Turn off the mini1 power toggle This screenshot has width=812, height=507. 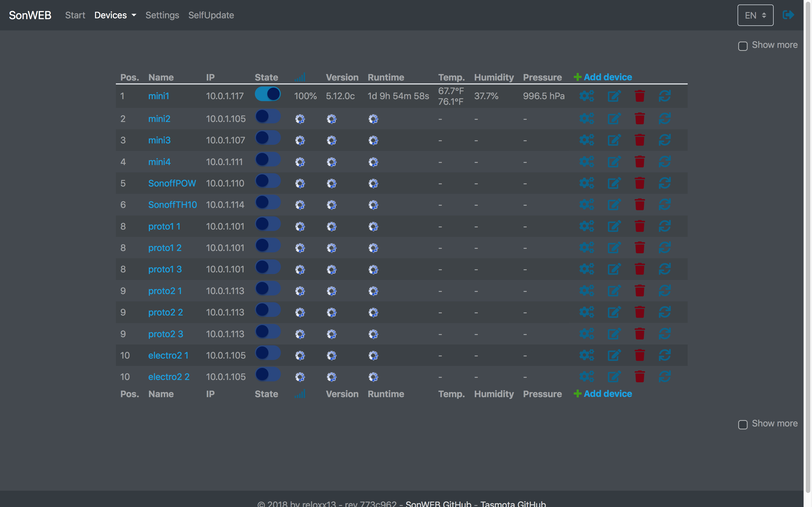click(268, 94)
